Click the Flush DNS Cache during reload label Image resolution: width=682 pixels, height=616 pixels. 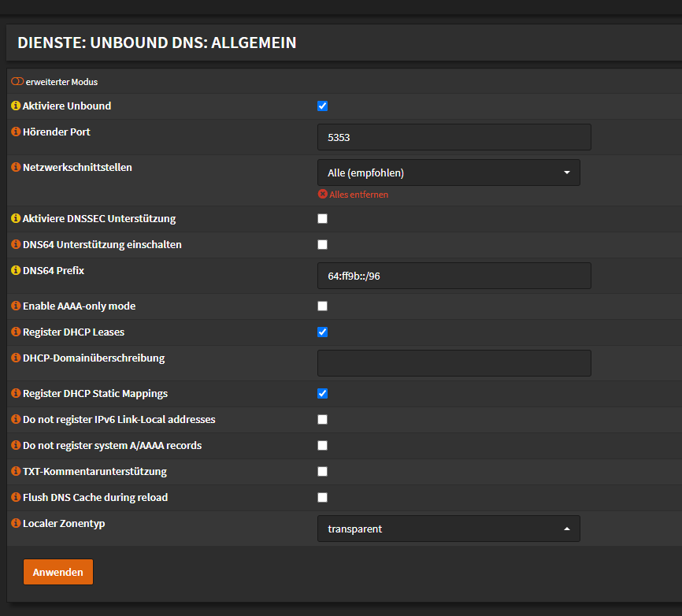tap(95, 497)
